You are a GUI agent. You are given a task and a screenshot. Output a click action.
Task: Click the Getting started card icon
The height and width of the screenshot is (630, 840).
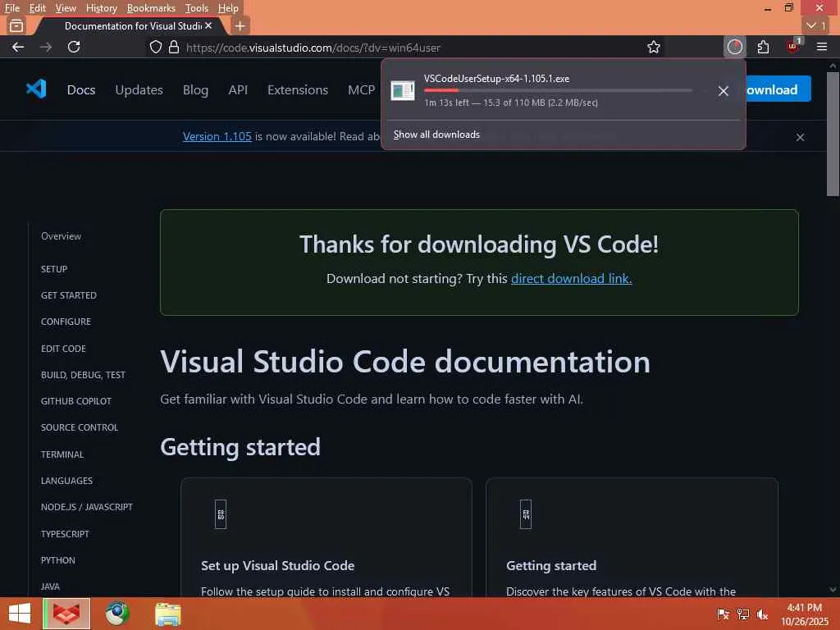[x=526, y=514]
